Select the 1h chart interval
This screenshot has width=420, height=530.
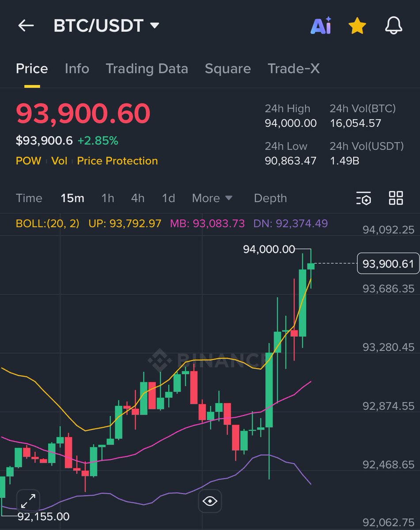click(108, 198)
